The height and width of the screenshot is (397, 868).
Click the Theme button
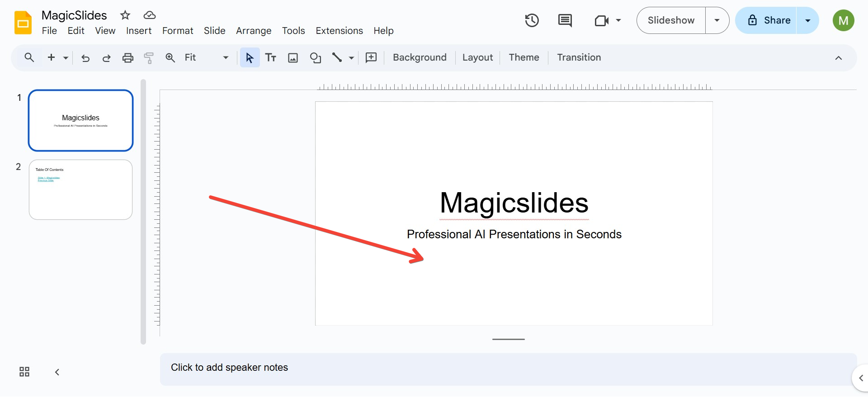coord(524,57)
